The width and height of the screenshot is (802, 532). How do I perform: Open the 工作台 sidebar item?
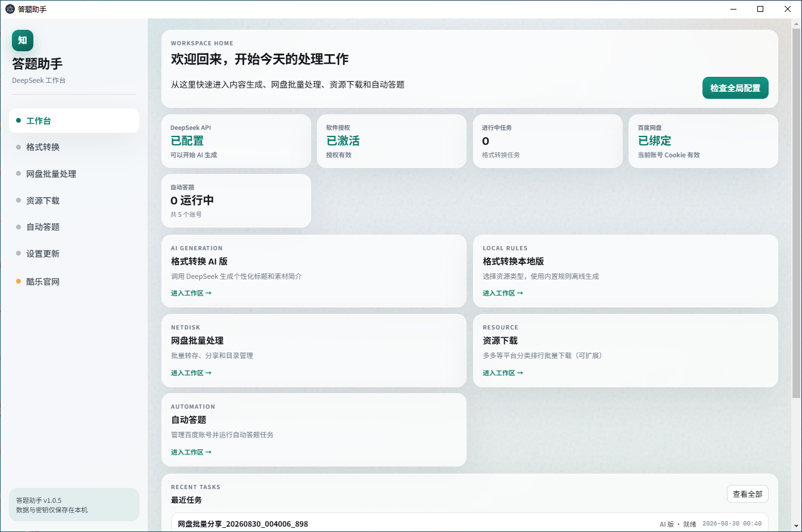click(x=74, y=120)
